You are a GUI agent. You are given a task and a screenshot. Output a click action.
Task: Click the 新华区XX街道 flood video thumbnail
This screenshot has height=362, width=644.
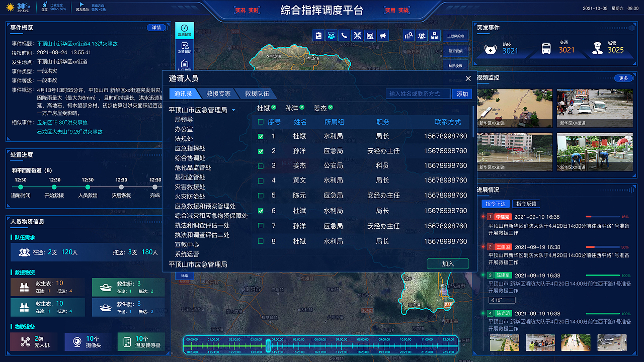coord(515,108)
